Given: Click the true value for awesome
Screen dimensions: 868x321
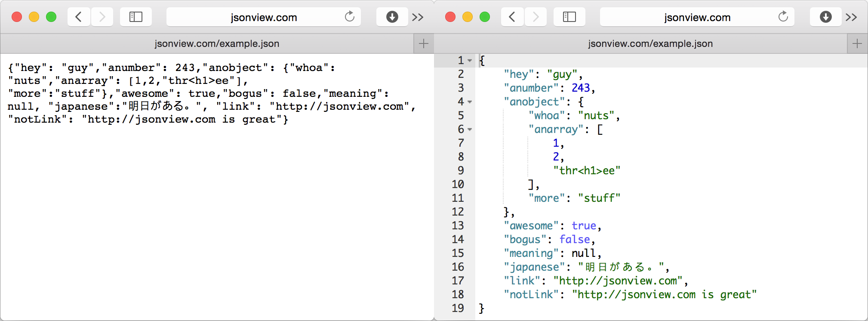Looking at the screenshot, I should (x=584, y=226).
